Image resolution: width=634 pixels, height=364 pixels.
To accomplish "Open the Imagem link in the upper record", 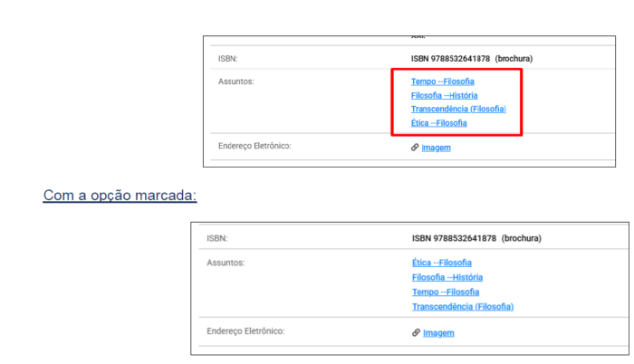I will 436,148.
